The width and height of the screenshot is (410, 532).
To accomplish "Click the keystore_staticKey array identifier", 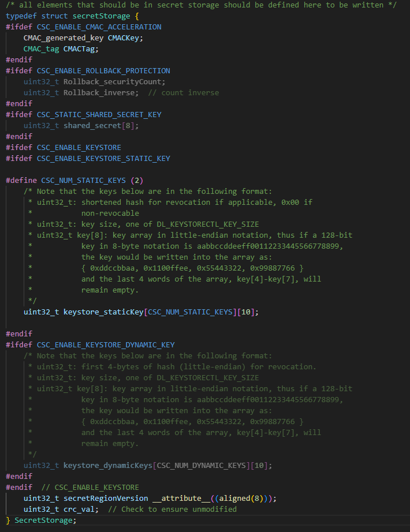I will click(103, 312).
